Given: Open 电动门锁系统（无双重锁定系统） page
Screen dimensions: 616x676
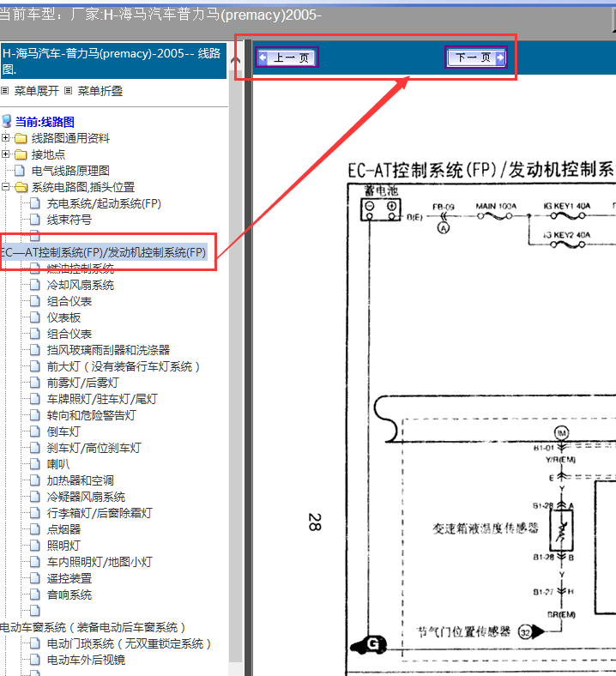Looking at the screenshot, I should [x=129, y=643].
